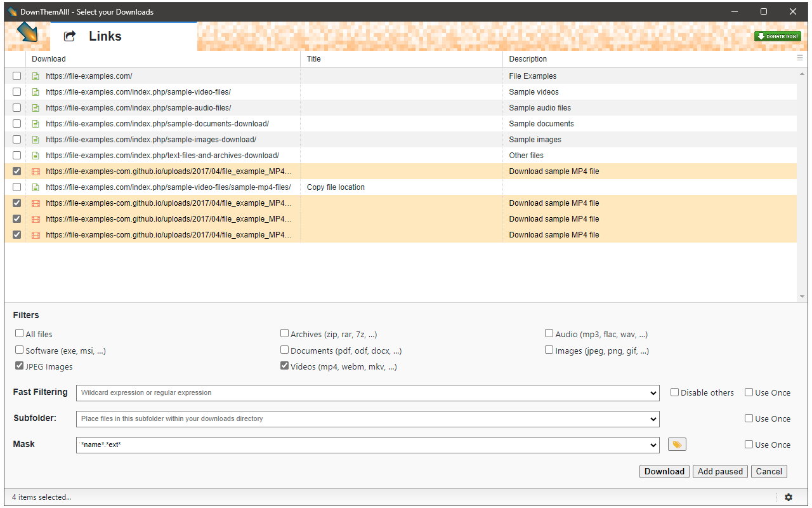Open the column menu icon in the table header
Image resolution: width=812 pixels, height=508 pixels.
[799, 58]
